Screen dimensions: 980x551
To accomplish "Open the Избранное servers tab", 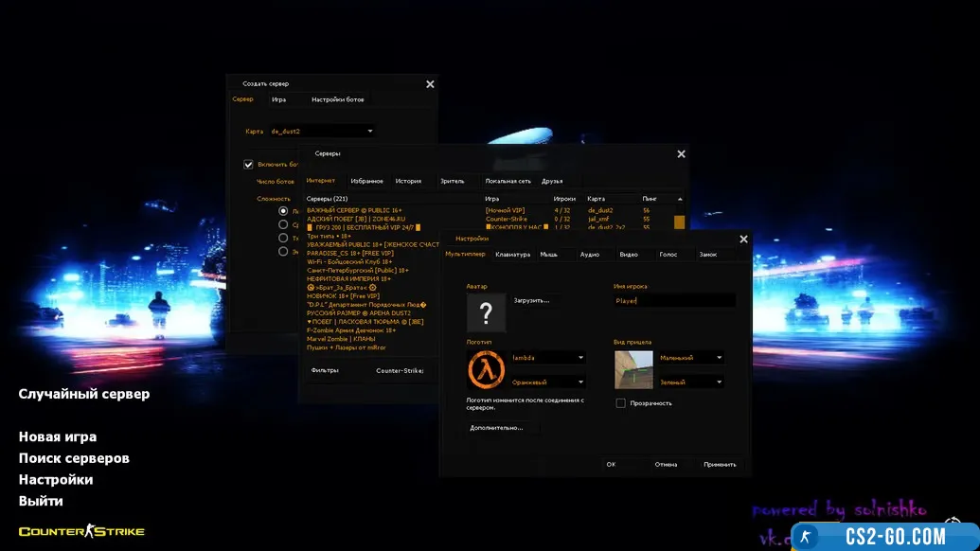I will [x=366, y=181].
